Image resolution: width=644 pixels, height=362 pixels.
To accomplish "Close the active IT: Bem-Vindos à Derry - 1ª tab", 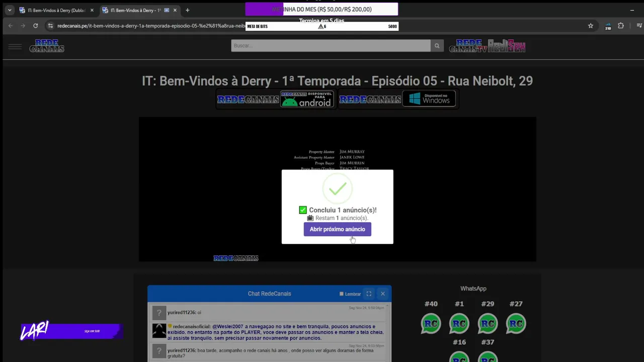I will (175, 10).
